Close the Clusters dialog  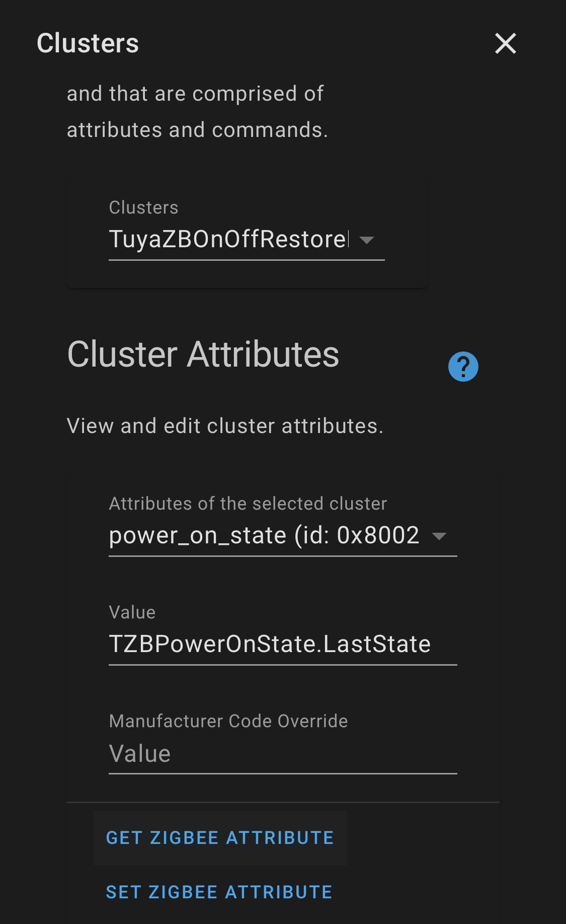pos(506,43)
